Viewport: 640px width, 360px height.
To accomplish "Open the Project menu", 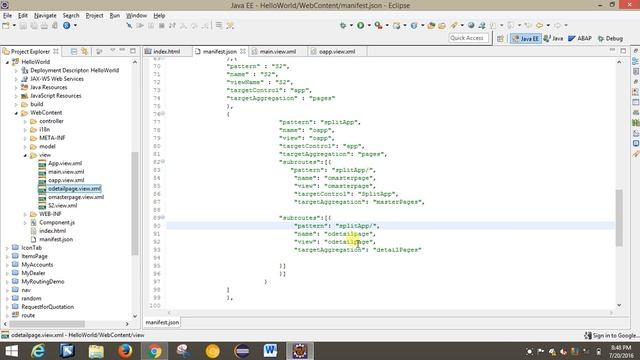I will point(94,16).
